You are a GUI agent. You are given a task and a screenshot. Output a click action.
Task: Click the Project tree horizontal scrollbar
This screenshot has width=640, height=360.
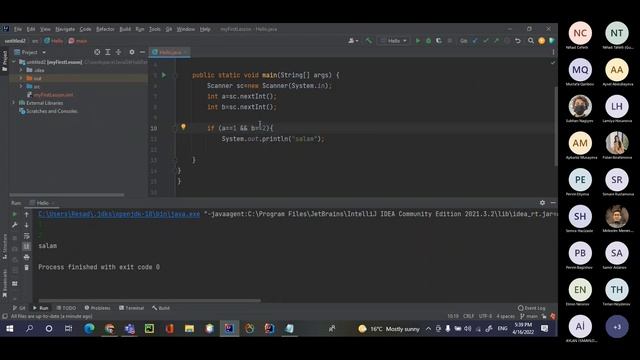[x=67, y=195]
